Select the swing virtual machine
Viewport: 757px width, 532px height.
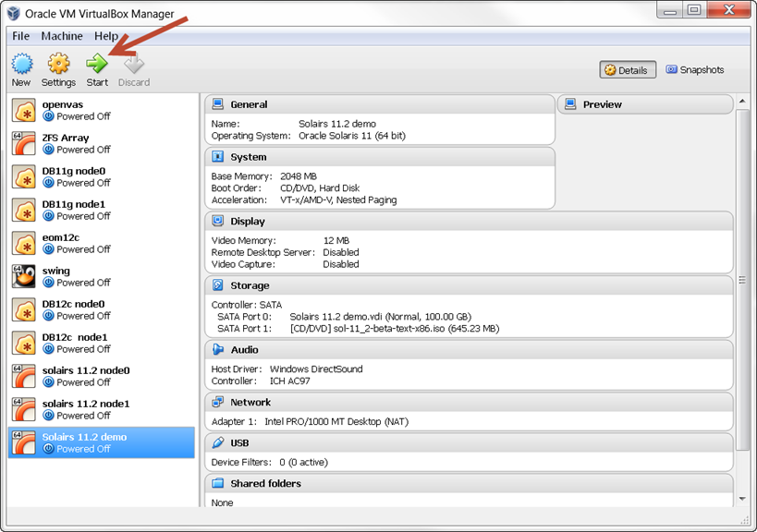pyautogui.click(x=102, y=277)
